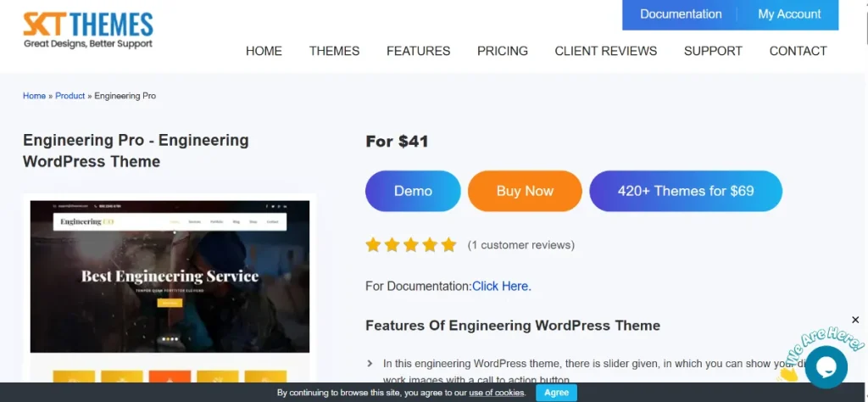Click the five-star customer rating

pyautogui.click(x=411, y=245)
